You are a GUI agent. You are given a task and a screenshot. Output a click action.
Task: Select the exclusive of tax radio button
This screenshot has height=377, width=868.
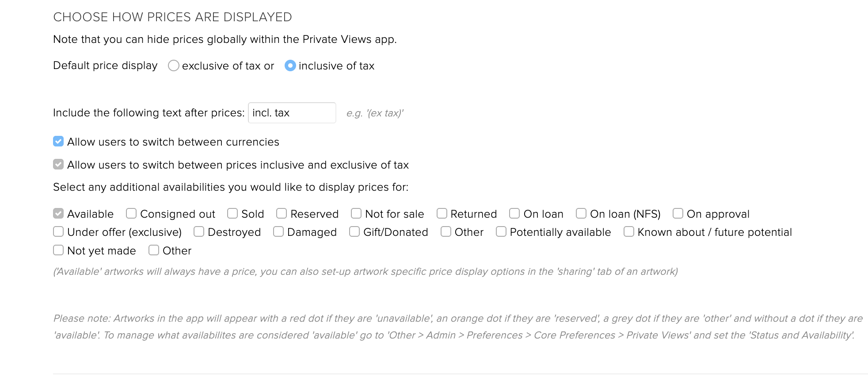(174, 66)
